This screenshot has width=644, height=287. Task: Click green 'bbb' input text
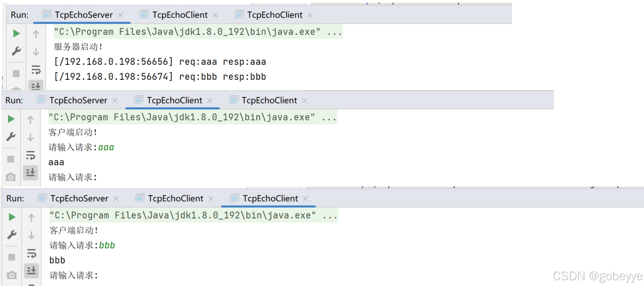107,245
